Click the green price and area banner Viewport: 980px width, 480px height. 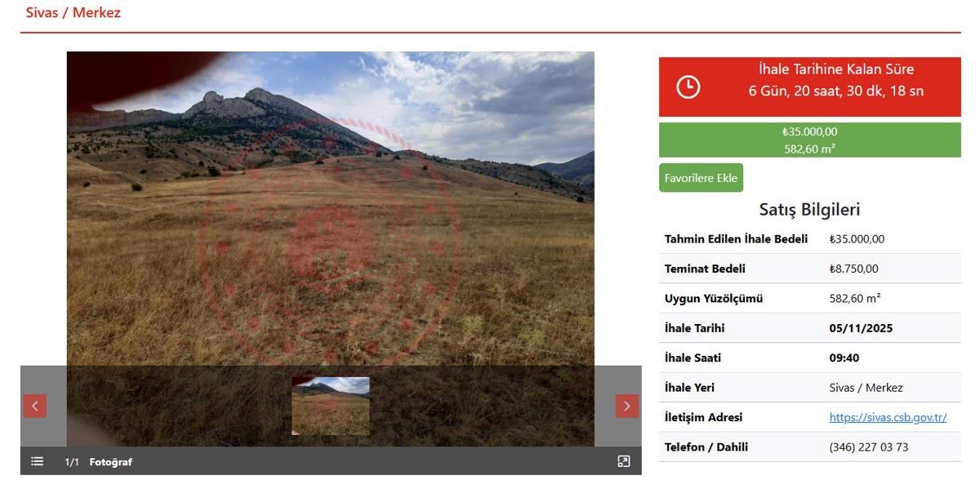coord(809,140)
